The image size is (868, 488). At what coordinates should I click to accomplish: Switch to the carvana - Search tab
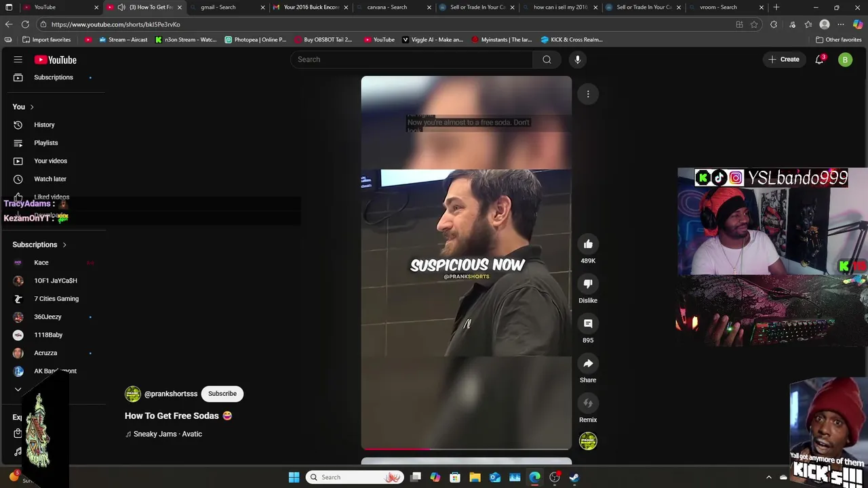coord(393,7)
